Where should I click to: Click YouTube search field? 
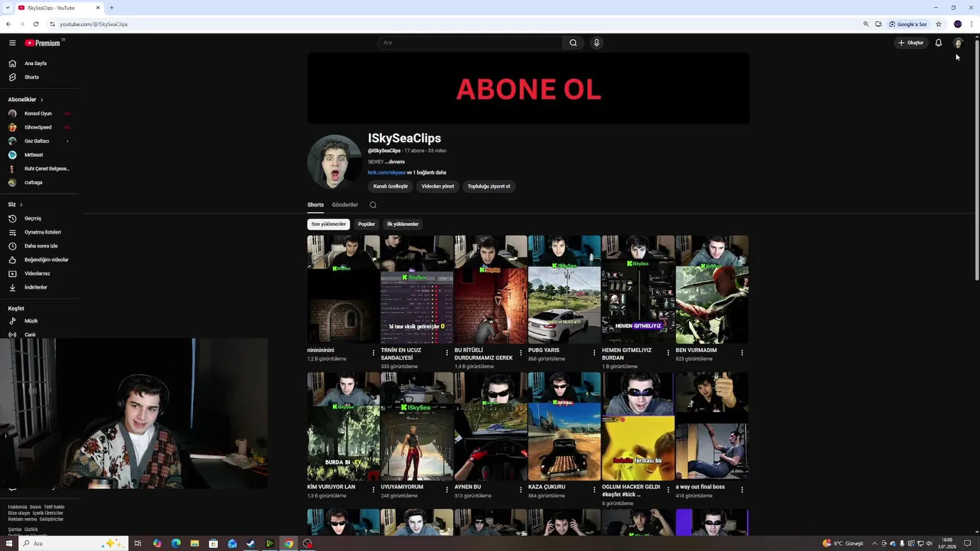pos(470,43)
